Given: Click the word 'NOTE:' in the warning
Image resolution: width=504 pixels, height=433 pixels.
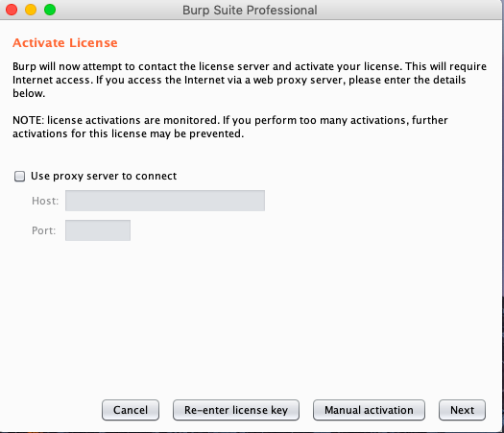Looking at the screenshot, I should (x=28, y=120).
